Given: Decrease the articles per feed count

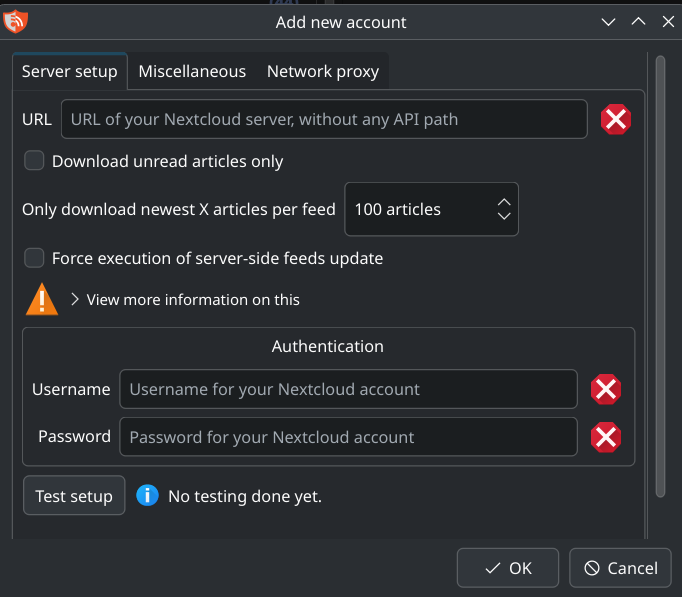Looking at the screenshot, I should [504, 217].
